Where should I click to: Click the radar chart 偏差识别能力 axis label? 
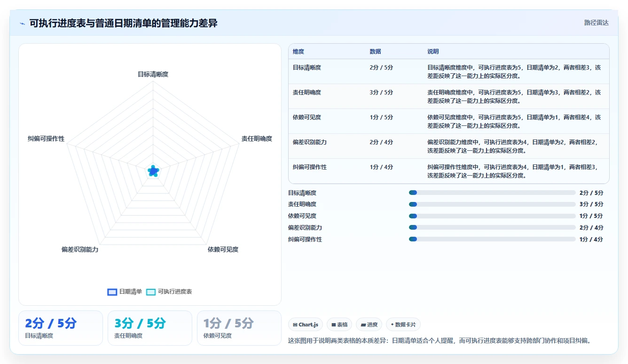click(x=80, y=250)
